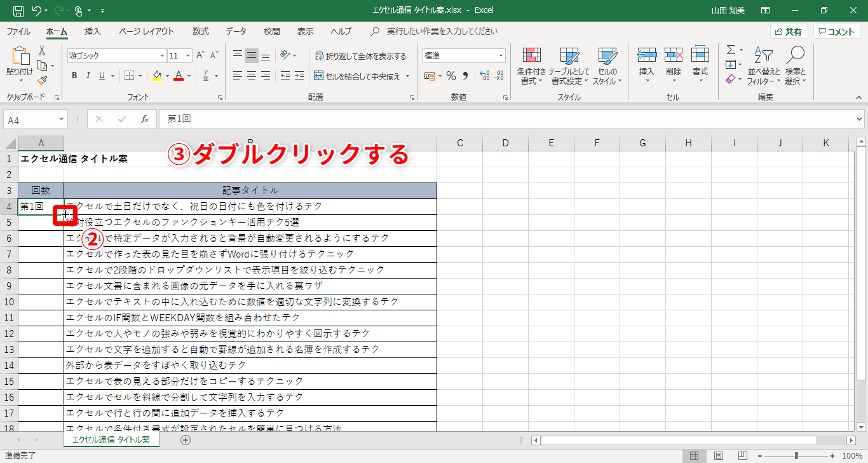Switch to the 校閲 tab
Viewport: 868px width, 463px height.
[272, 31]
